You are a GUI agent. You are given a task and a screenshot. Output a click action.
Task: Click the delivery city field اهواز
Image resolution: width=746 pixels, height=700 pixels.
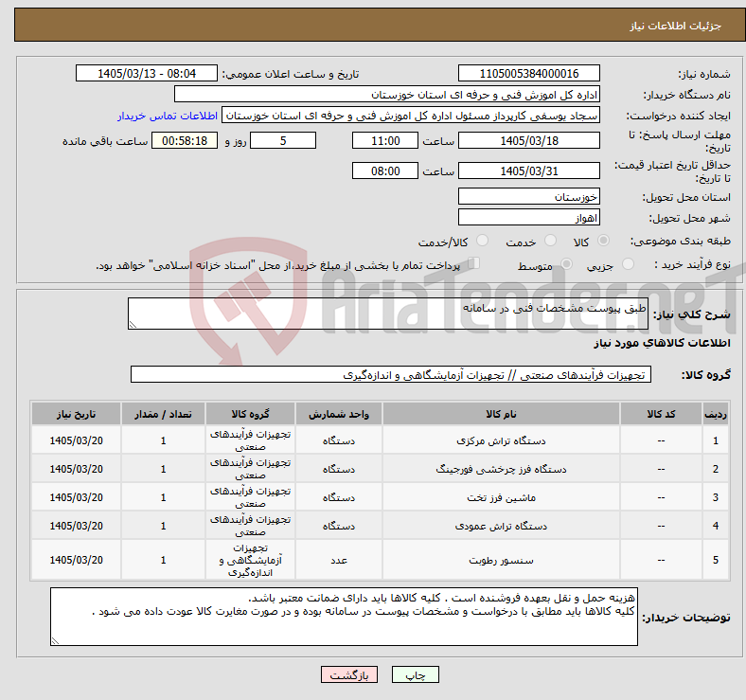click(528, 218)
